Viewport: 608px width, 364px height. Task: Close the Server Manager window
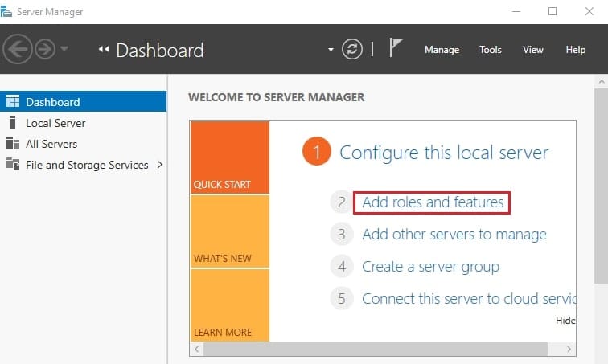click(589, 11)
